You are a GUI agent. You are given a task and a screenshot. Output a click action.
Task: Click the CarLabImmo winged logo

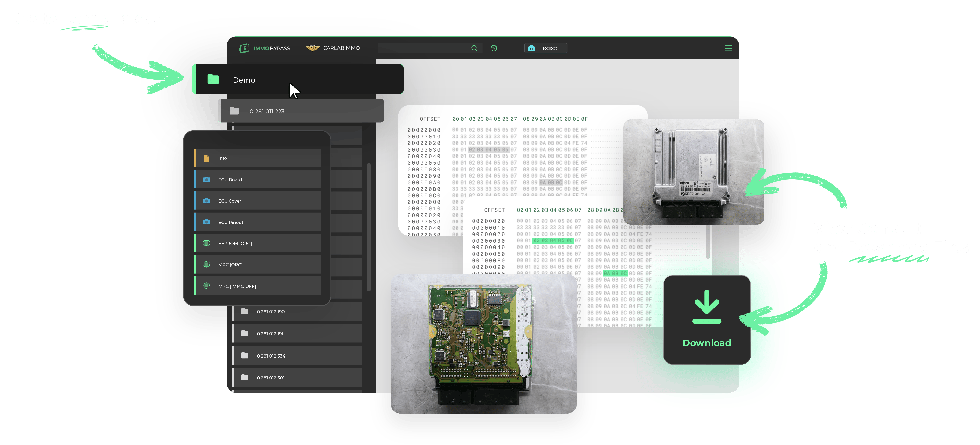(313, 48)
